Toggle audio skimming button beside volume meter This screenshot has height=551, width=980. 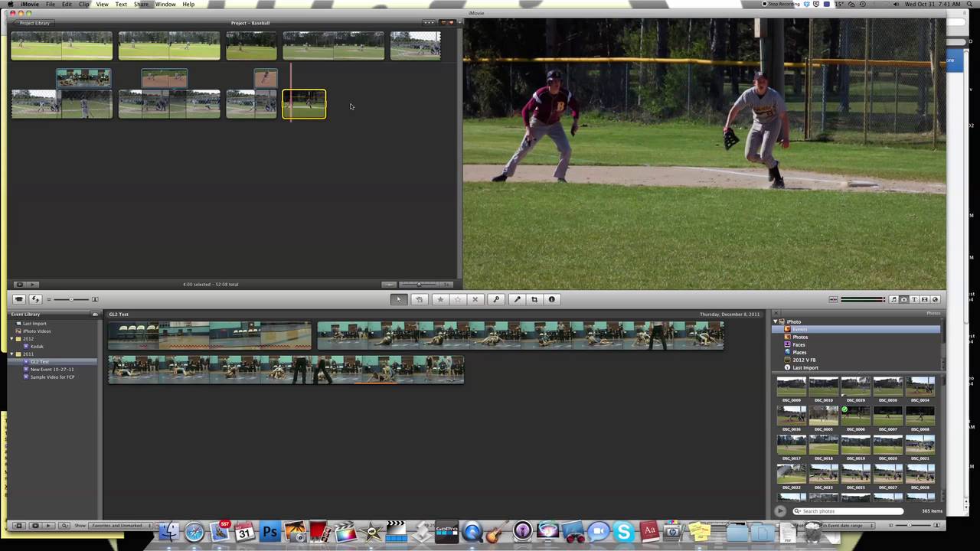pos(833,299)
